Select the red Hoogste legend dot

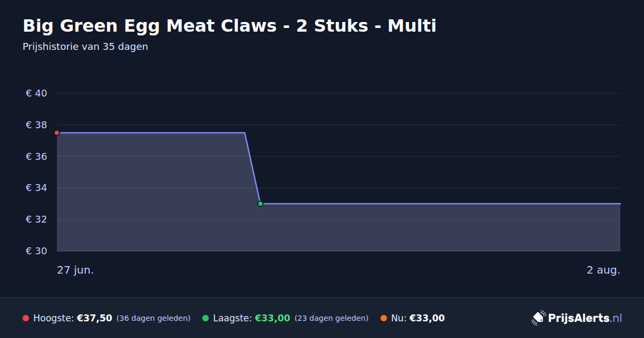pos(26,318)
